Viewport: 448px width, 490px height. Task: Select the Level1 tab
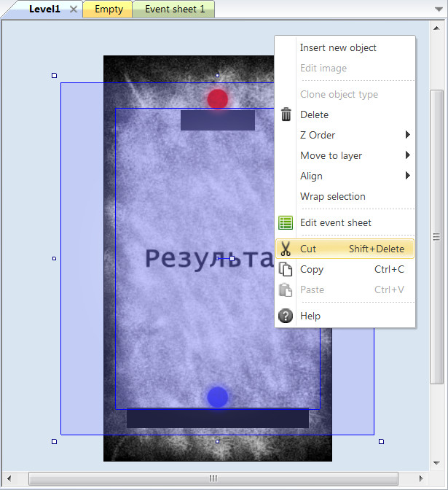(x=44, y=9)
